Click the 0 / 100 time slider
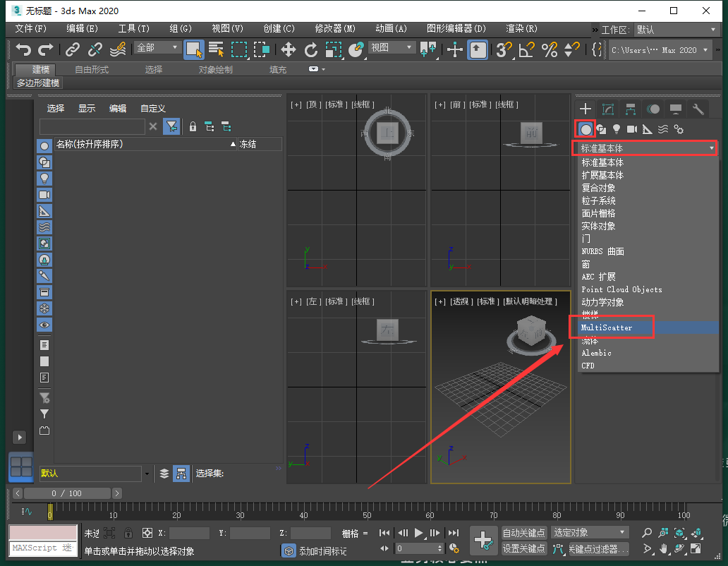Viewport: 728px width, 566px height. coord(67,493)
